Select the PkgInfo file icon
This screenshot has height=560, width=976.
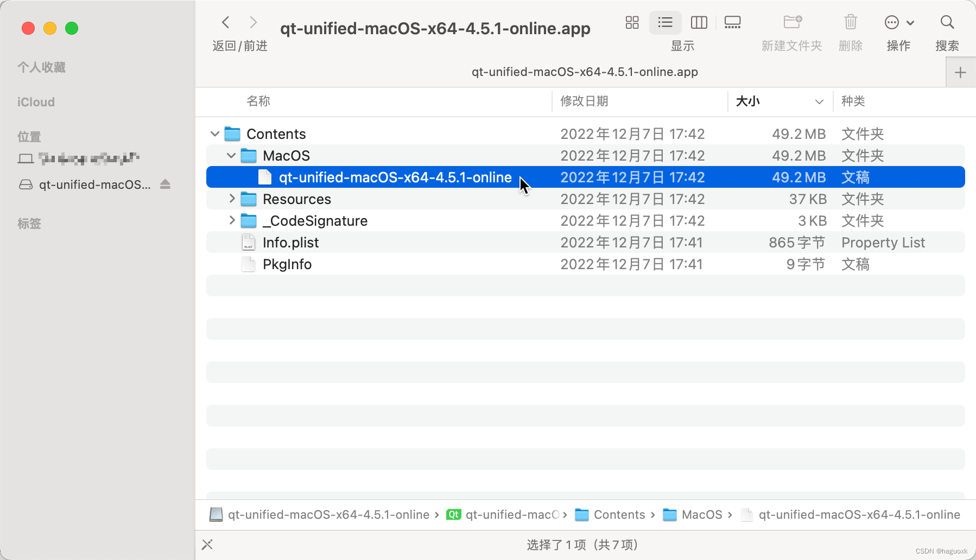249,264
